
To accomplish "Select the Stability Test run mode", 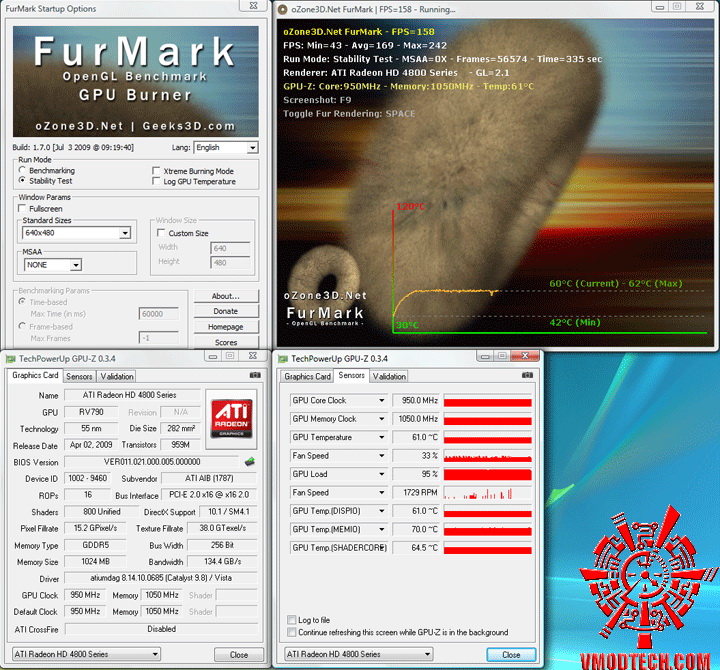I will coord(22,180).
